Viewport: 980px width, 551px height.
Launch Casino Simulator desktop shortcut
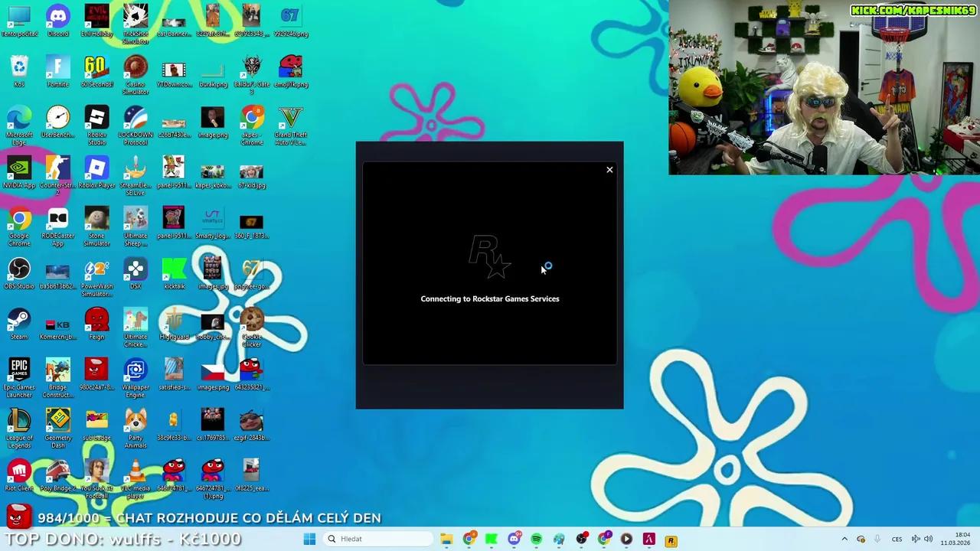(x=136, y=76)
